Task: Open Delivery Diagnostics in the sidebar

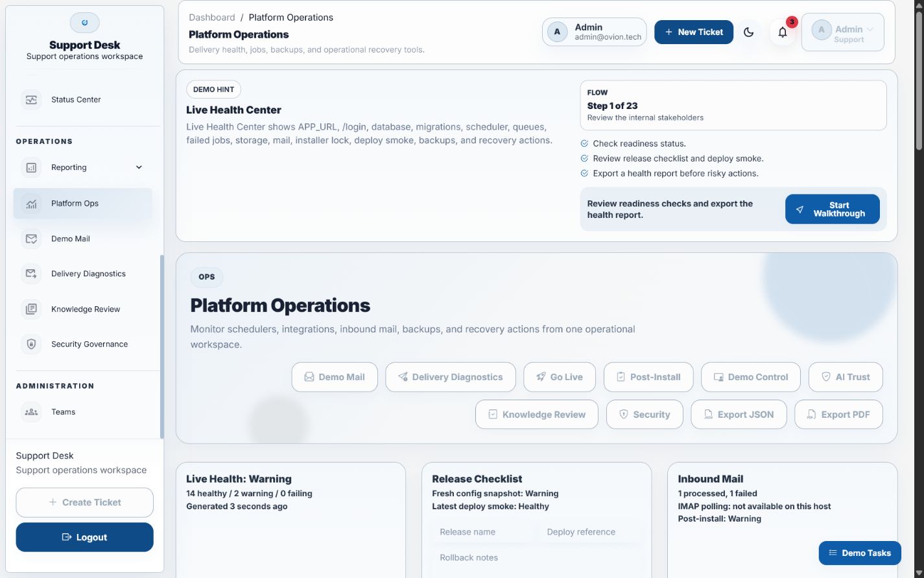Action: (83, 274)
